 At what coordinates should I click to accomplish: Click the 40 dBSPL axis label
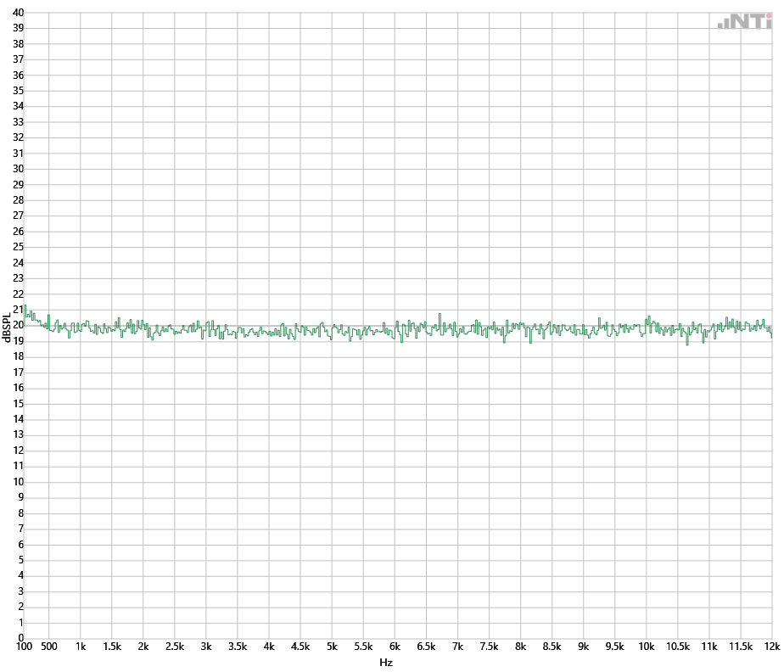tap(18, 13)
